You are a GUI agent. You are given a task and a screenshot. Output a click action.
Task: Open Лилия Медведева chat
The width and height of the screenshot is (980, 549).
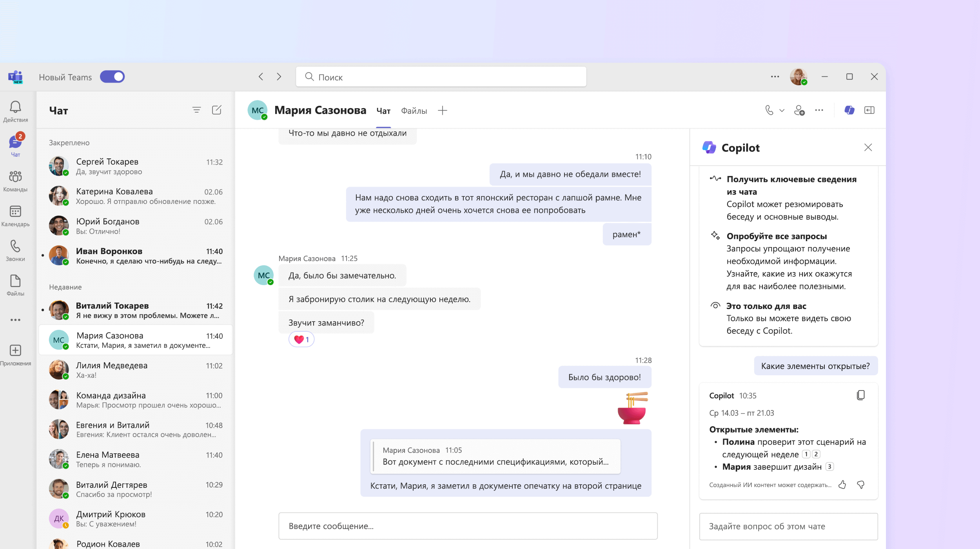coord(136,370)
